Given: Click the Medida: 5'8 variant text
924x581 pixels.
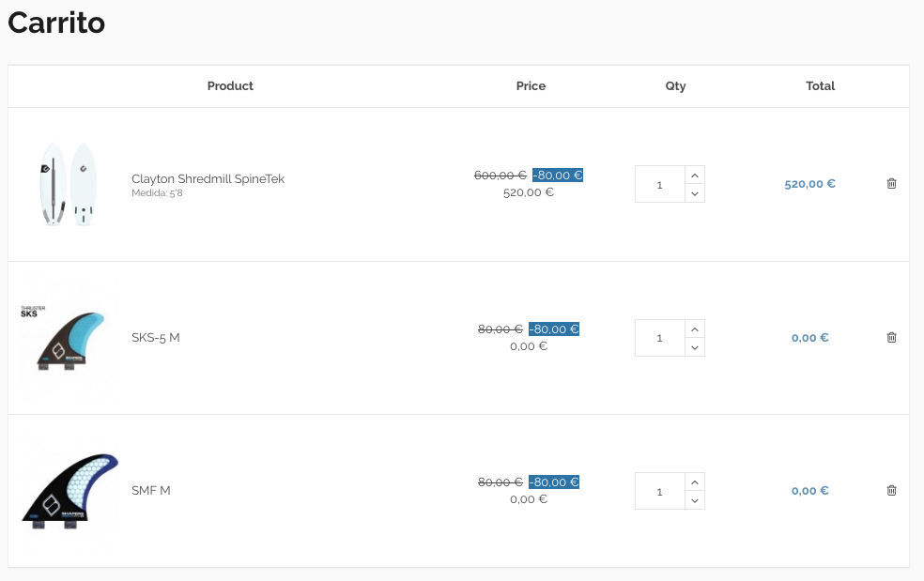Looking at the screenshot, I should click(x=157, y=193).
